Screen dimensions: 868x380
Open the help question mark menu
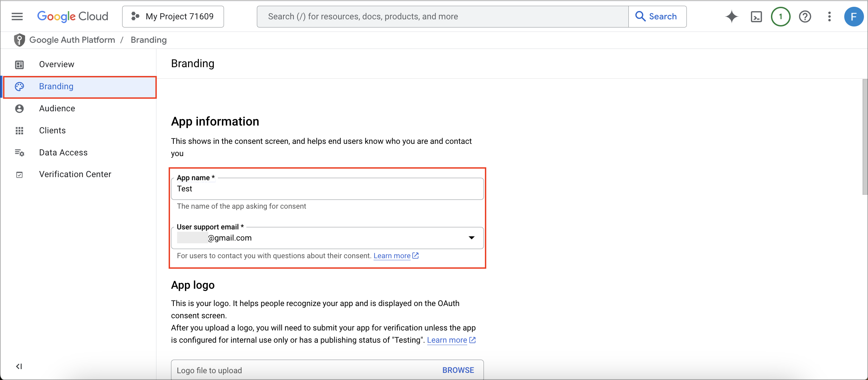pyautogui.click(x=805, y=16)
